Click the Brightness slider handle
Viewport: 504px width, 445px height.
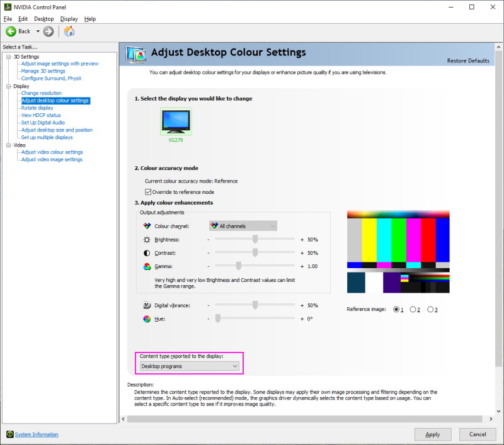point(255,239)
